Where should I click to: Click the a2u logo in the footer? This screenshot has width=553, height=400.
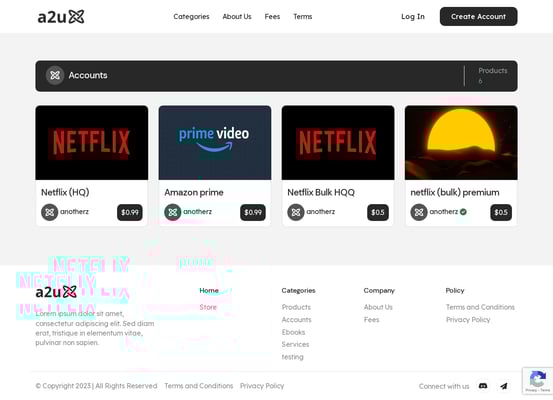coord(56,292)
